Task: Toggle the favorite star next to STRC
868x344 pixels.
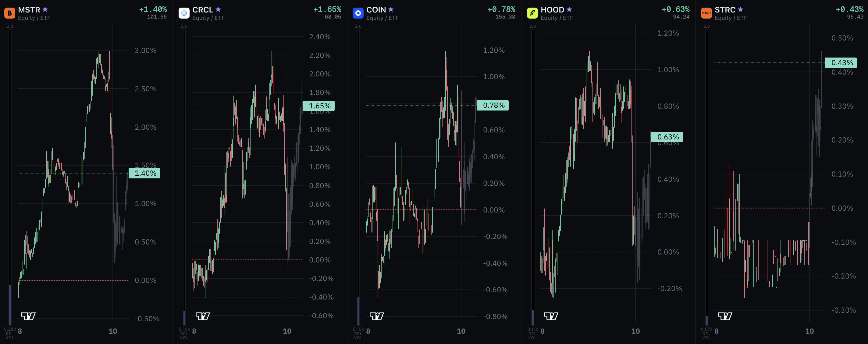Action: (x=740, y=9)
